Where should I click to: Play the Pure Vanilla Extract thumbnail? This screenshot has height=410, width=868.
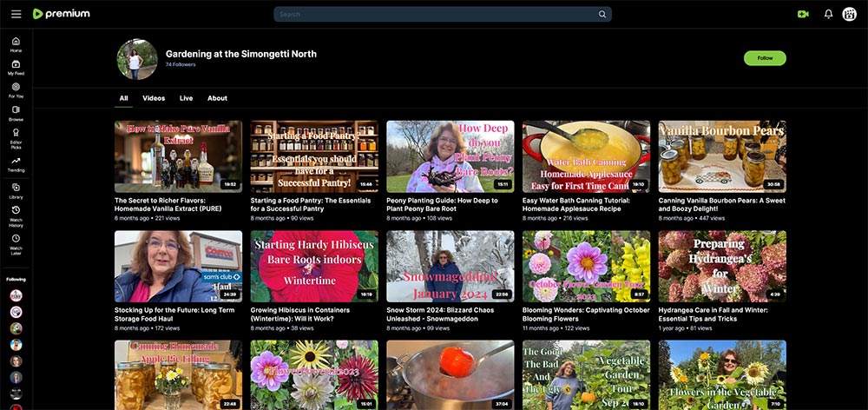pos(178,156)
